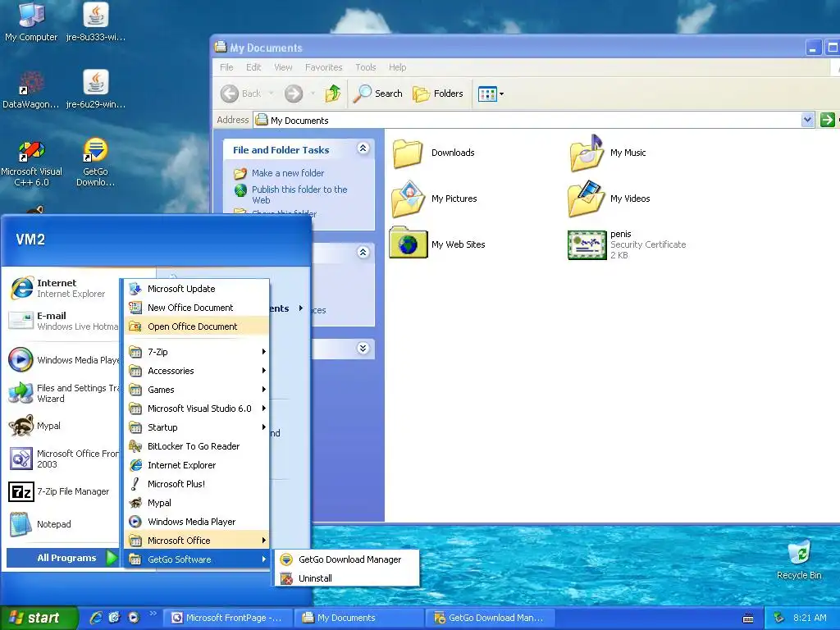The height and width of the screenshot is (630, 840).
Task: Expand the Details pane chevron
Action: coord(363,349)
